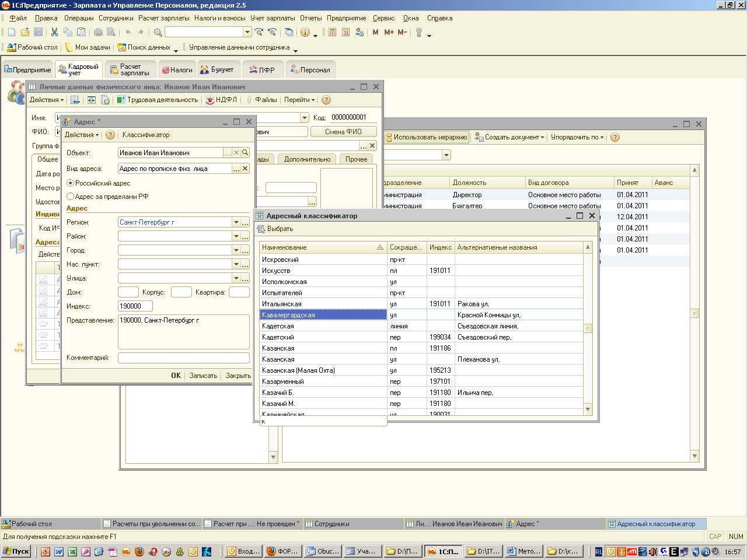Click the Paste clipboard icon
Screen dimensions: 747x560
pyautogui.click(x=81, y=32)
